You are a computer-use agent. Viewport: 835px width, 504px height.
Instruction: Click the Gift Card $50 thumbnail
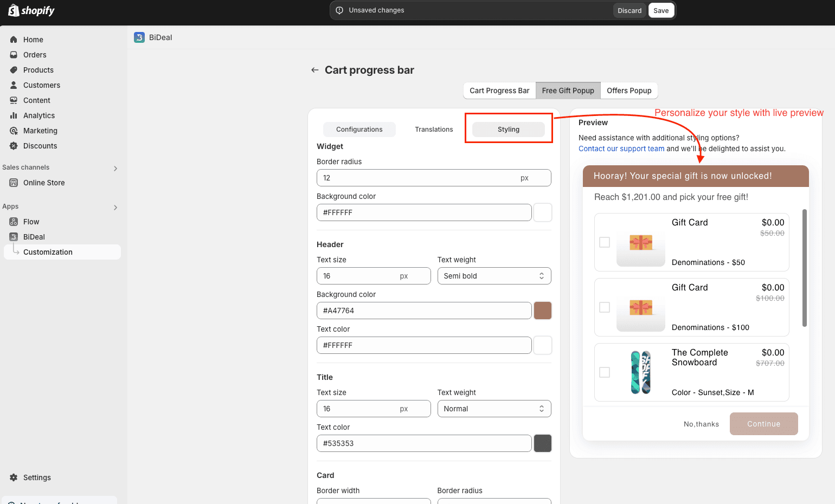click(x=641, y=242)
